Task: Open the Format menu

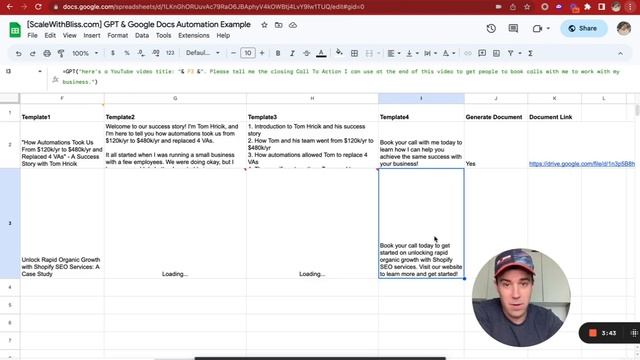Action: (x=118, y=36)
